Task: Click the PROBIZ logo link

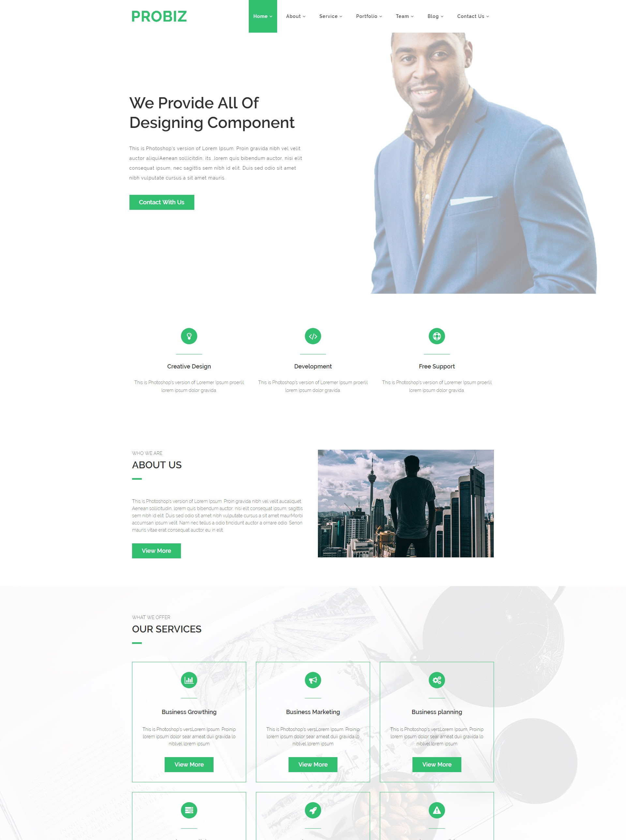Action: point(158,16)
